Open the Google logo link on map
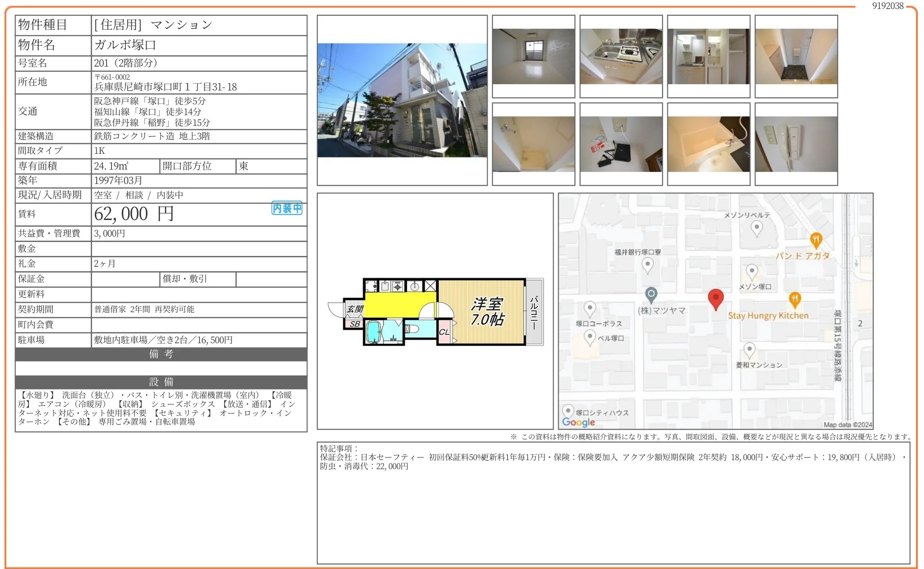This screenshot has height=569, width=924. coord(578,422)
